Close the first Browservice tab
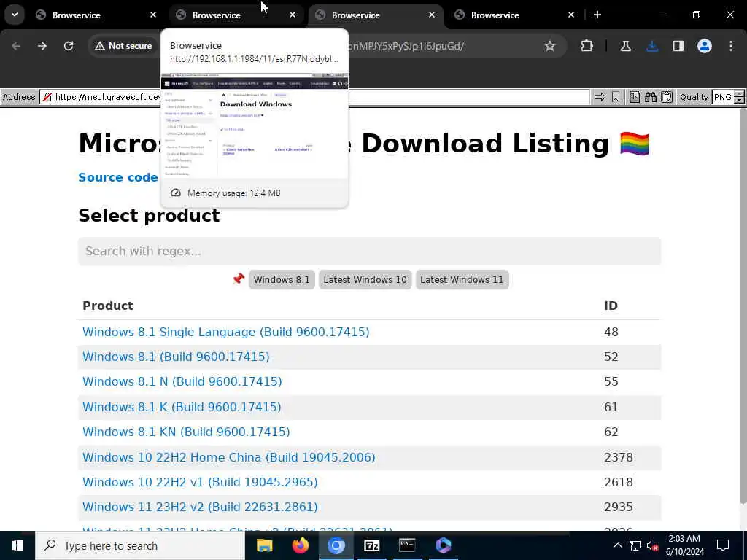Screen dimensions: 747x560 (x=153, y=15)
